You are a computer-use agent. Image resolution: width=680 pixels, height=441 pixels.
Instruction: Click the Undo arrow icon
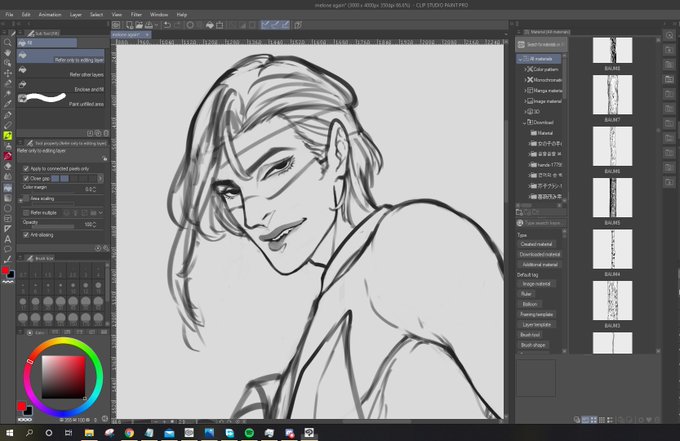click(x=167, y=25)
